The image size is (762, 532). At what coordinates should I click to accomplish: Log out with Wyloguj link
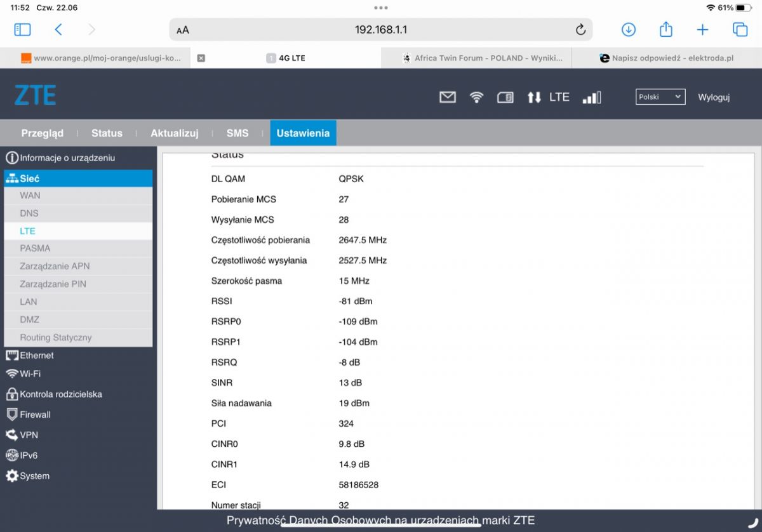714,97
